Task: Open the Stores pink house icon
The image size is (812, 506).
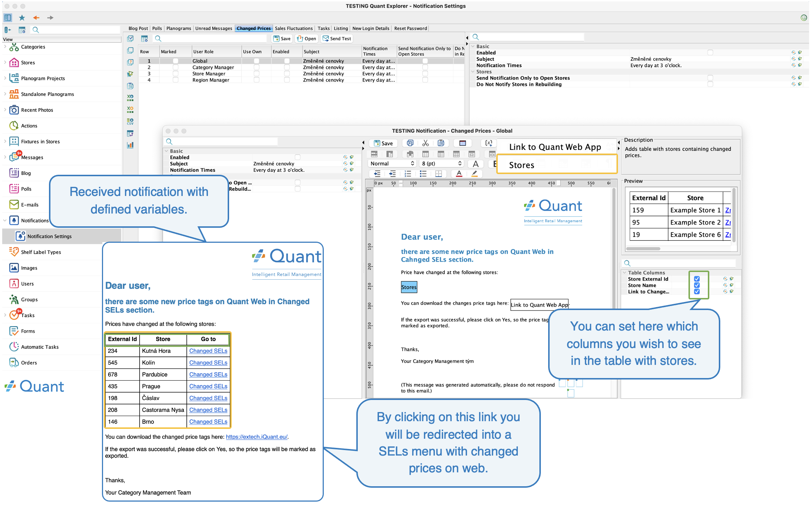Action: (x=14, y=63)
